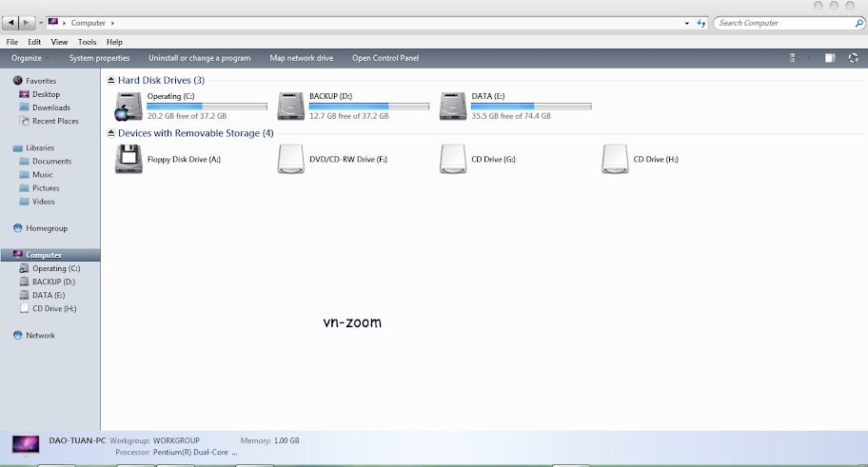The width and height of the screenshot is (868, 467).
Task: Open the Help menu
Action: coord(114,42)
